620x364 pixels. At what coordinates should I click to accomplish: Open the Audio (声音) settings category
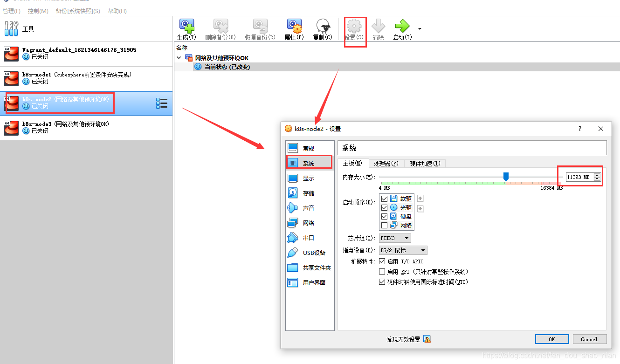(x=310, y=208)
